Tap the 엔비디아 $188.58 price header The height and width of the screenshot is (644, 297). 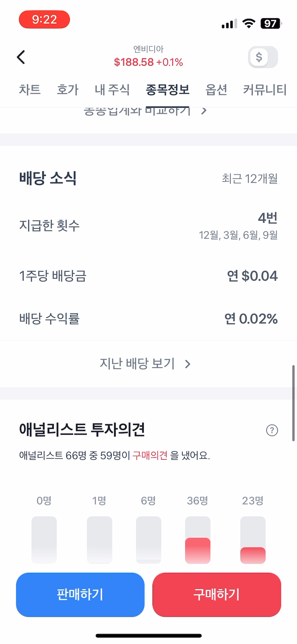click(148, 57)
